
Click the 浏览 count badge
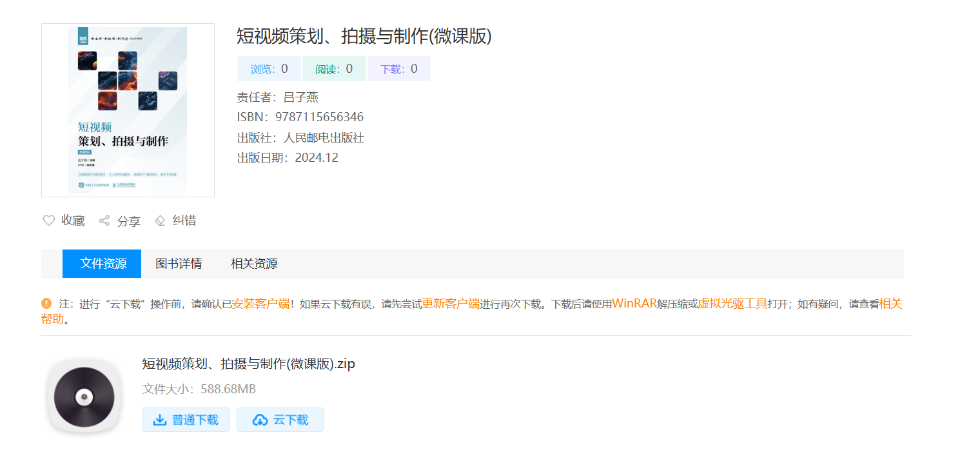tap(269, 69)
